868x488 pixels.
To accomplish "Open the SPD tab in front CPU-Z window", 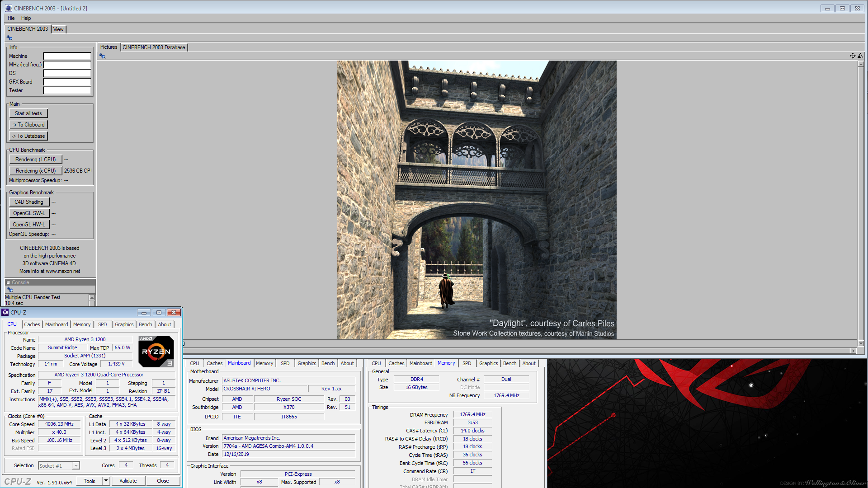I will coord(103,324).
